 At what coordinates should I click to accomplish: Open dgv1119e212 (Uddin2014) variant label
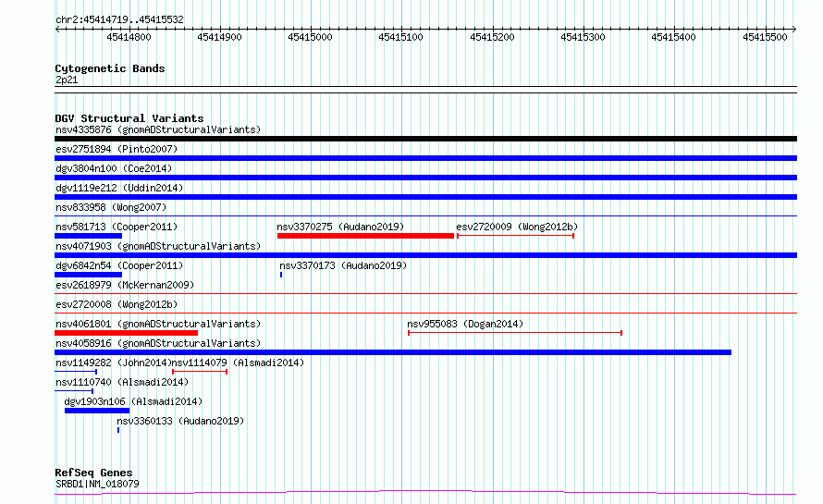[119, 188]
